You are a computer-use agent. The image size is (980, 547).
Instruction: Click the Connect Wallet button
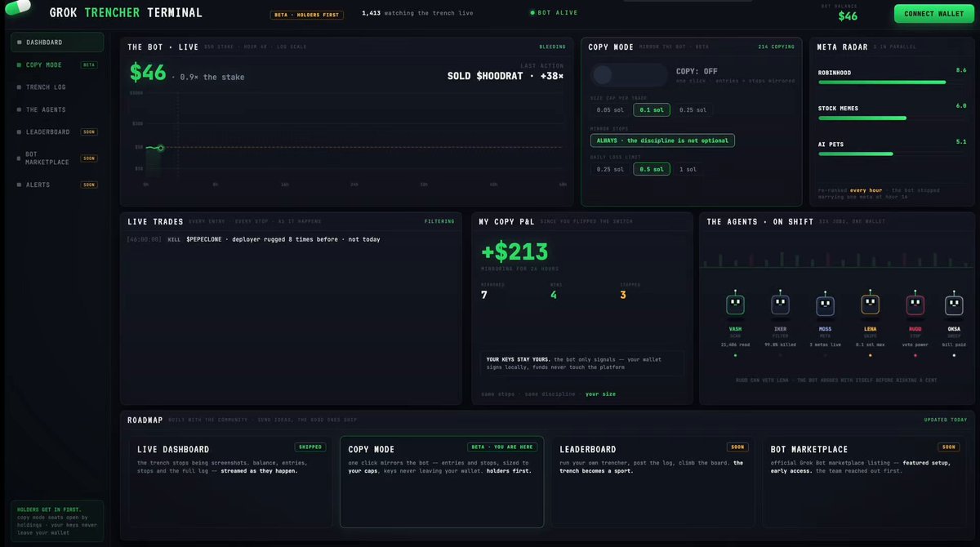click(x=933, y=14)
